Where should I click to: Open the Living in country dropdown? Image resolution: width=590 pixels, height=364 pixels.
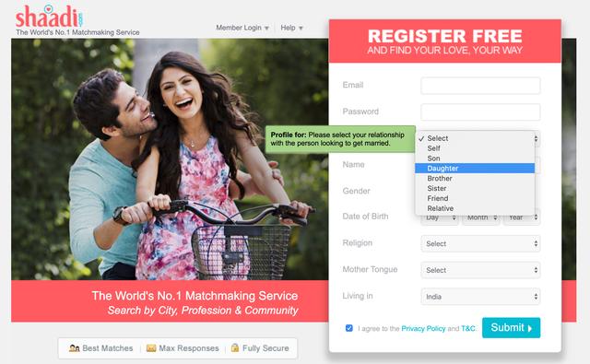point(480,297)
